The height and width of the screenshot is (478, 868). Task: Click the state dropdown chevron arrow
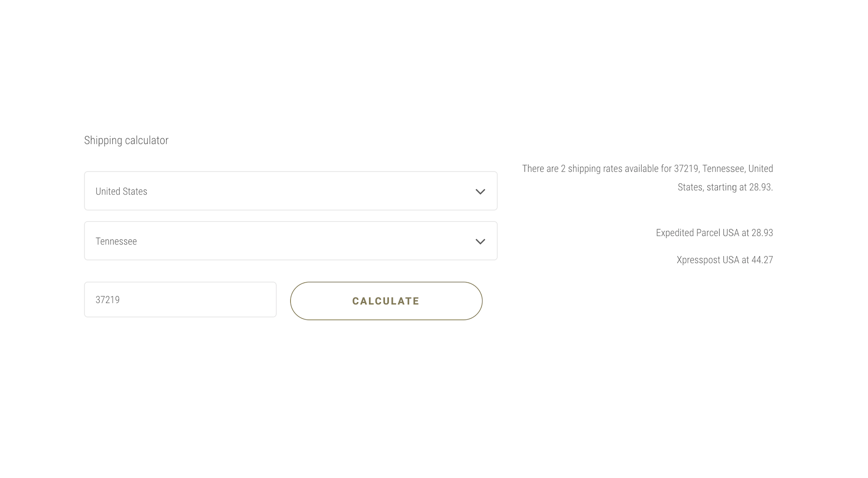[480, 241]
